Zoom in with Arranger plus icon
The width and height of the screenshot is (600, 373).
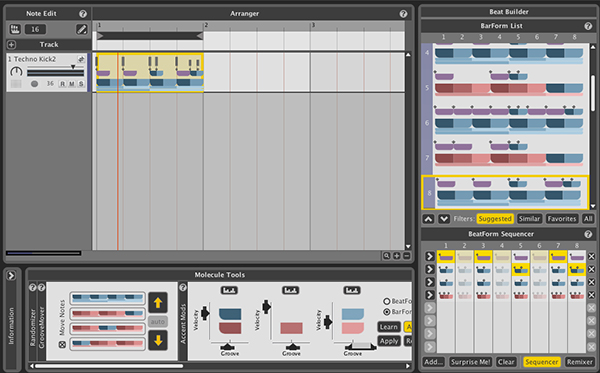(397, 256)
